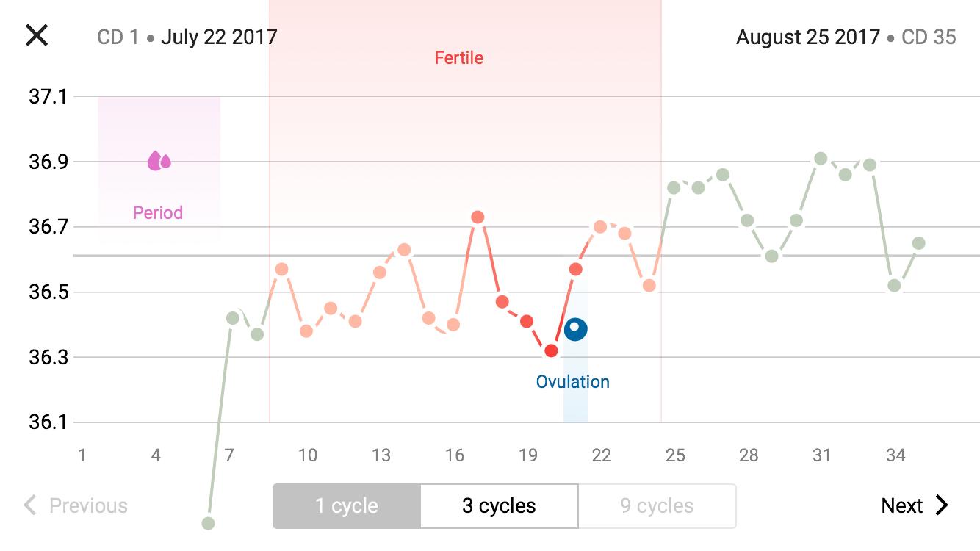The height and width of the screenshot is (551, 980).
Task: Go to the Previous cycle
Action: 87,506
